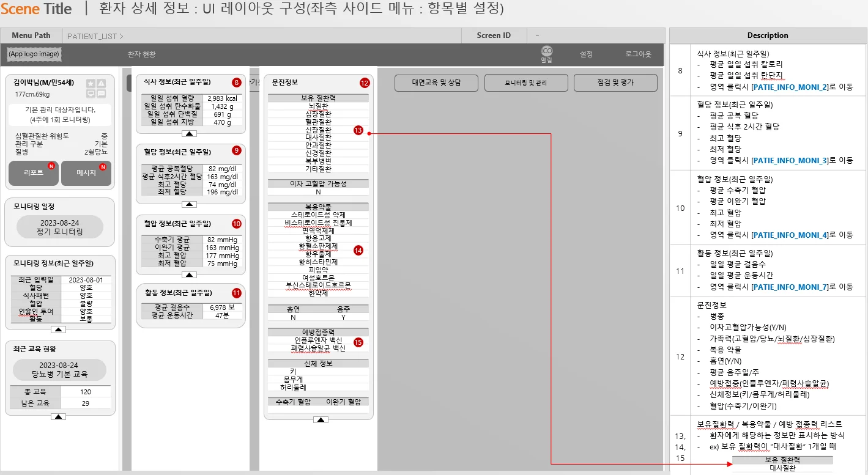The image size is (868, 475).
Task: Click the 470 g fat value
Action: (223, 122)
